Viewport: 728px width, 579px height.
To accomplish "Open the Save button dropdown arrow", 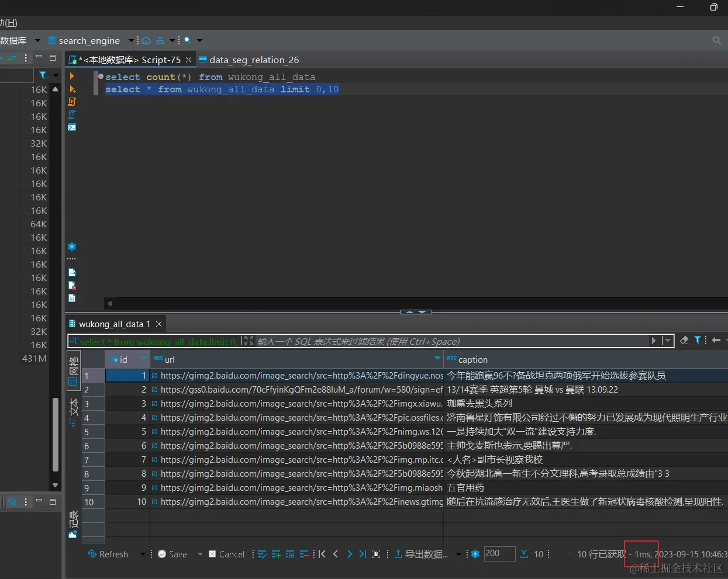I will point(200,554).
